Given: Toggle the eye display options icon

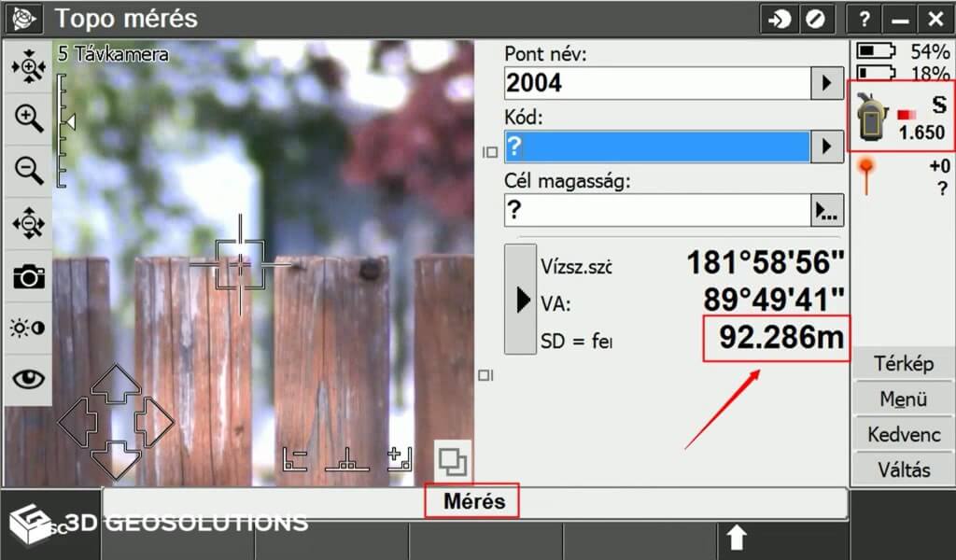Looking at the screenshot, I should (x=28, y=378).
